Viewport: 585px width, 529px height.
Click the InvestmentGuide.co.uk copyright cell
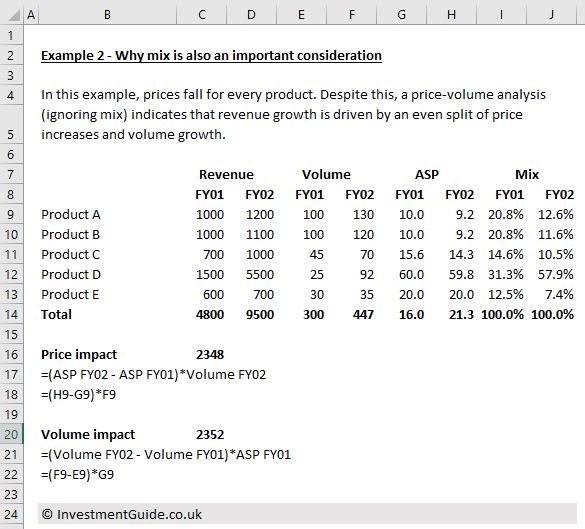[122, 514]
